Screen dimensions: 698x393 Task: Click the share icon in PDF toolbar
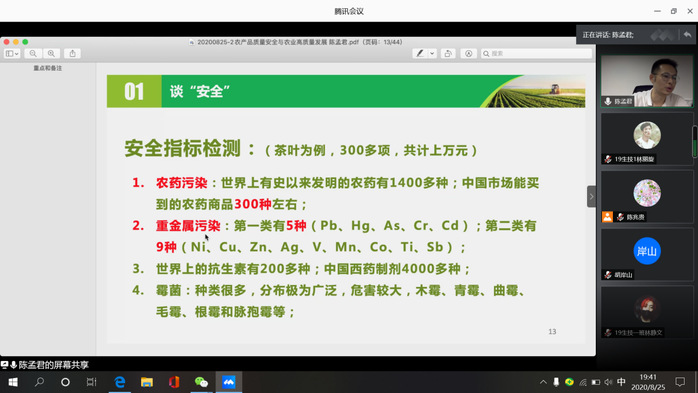[73, 53]
